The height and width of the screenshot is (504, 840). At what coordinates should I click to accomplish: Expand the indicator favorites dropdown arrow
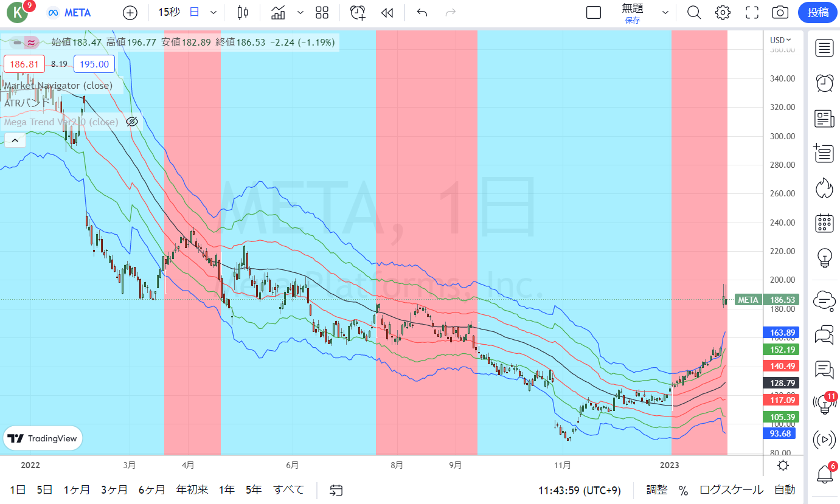point(300,13)
